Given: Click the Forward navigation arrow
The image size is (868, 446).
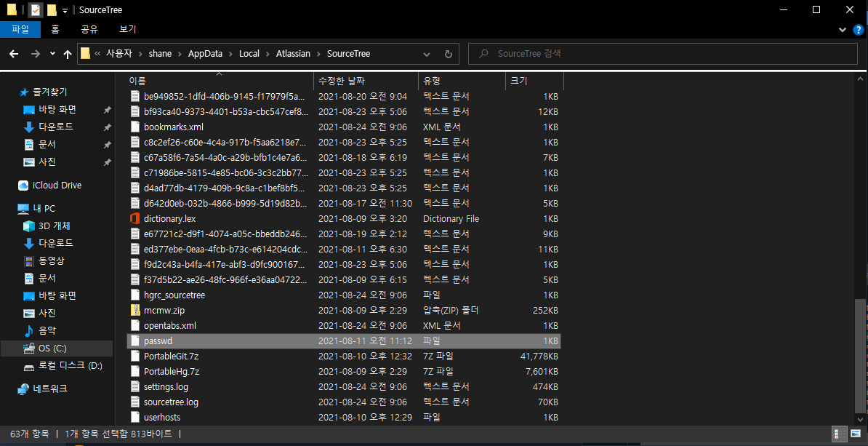Looking at the screenshot, I should tap(36, 54).
